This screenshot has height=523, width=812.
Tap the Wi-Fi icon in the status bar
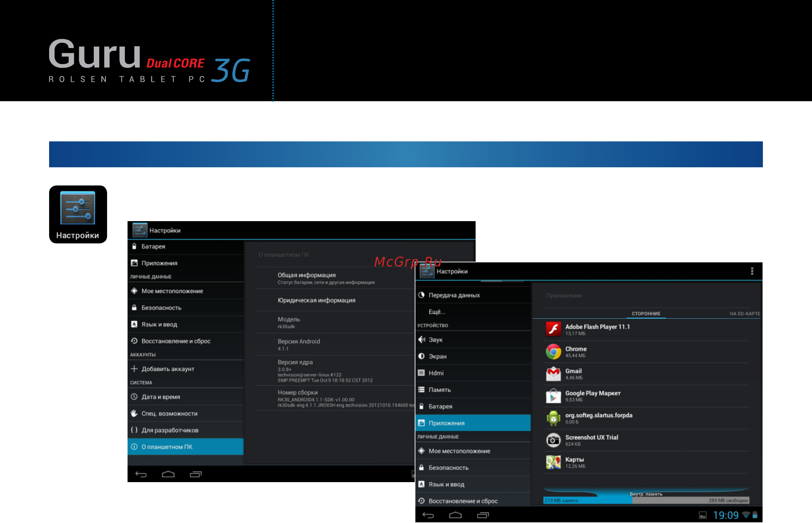[746, 515]
